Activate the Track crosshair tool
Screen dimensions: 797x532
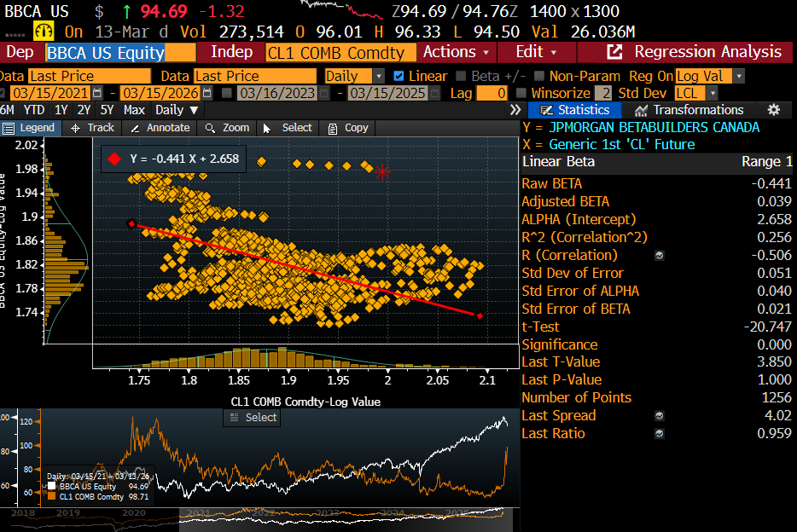point(93,128)
